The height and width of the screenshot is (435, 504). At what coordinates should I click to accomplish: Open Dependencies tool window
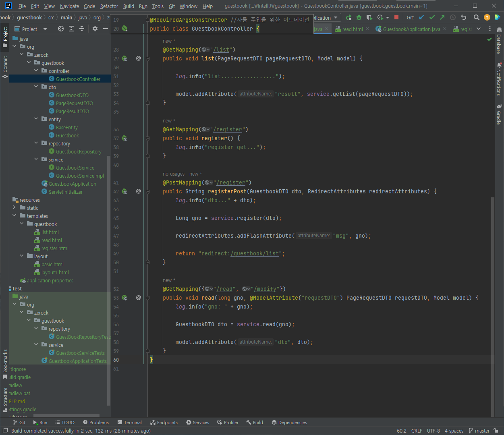(x=289, y=423)
